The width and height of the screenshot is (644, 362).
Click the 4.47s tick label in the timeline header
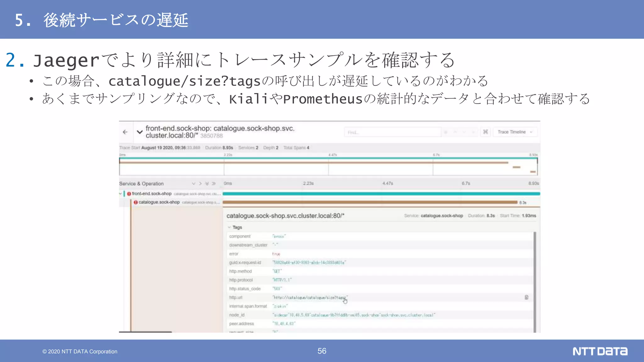(388, 184)
